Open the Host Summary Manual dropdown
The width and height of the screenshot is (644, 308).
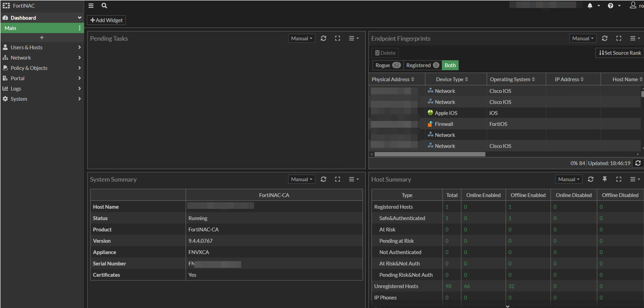(569, 179)
